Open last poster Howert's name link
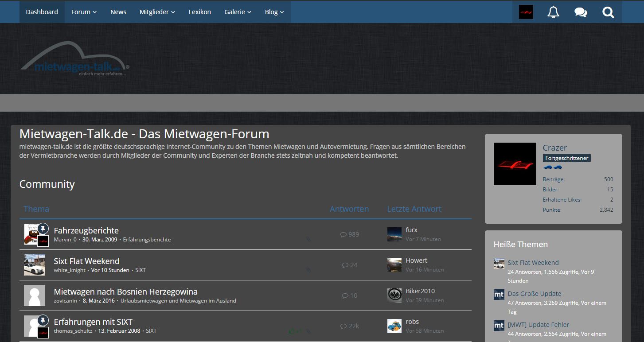This screenshot has height=342, width=644. click(x=417, y=260)
